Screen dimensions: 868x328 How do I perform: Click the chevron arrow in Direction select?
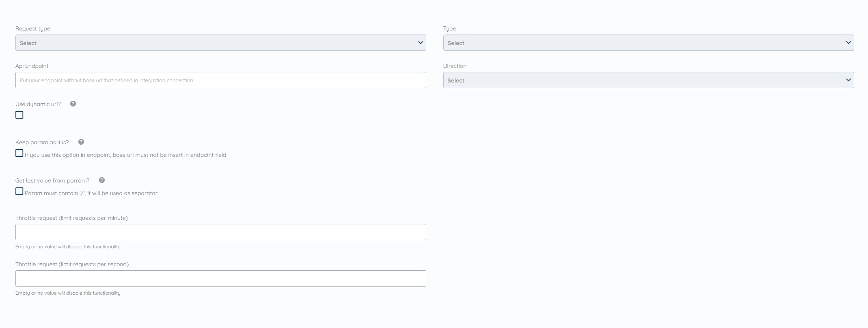[849, 80]
